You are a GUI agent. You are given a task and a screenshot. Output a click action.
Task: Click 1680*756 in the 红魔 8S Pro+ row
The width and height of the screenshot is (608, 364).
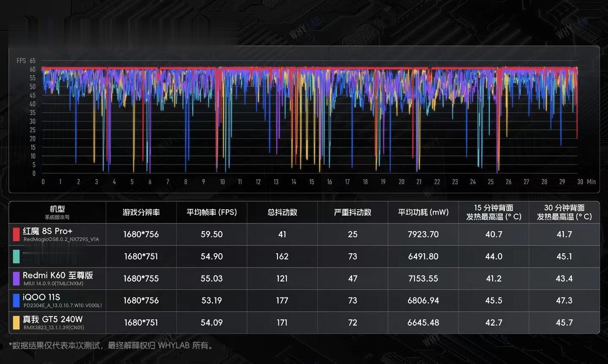[141, 234]
